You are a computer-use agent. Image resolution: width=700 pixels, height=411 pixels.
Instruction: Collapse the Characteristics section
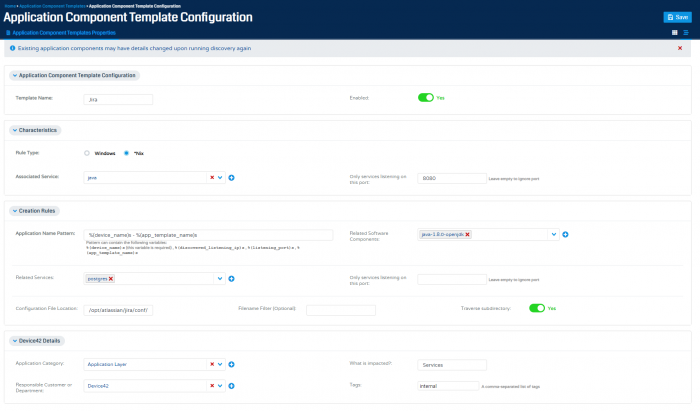35,130
